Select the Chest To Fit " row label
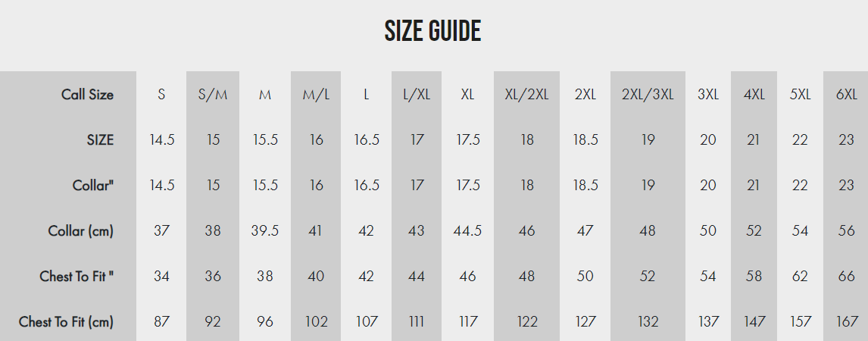Image resolution: width=868 pixels, height=341 pixels. click(x=77, y=277)
